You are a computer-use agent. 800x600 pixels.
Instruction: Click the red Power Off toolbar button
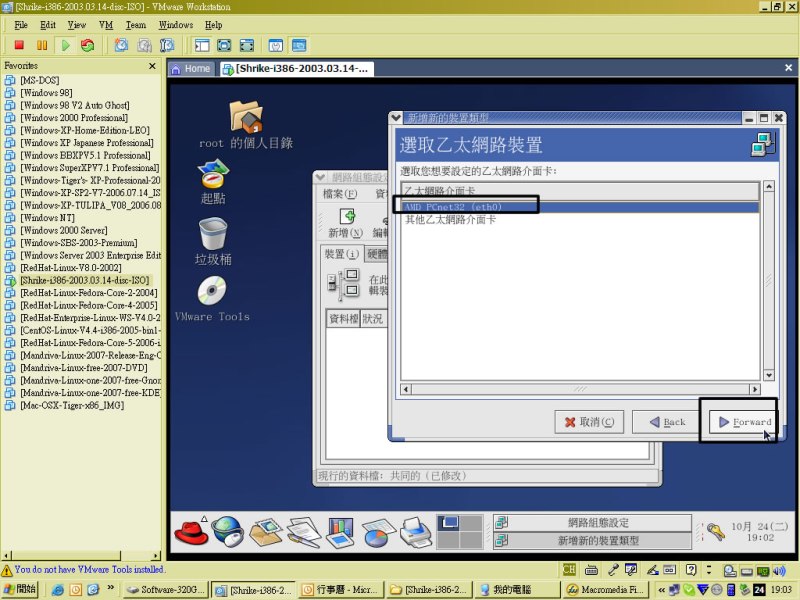tap(19, 45)
